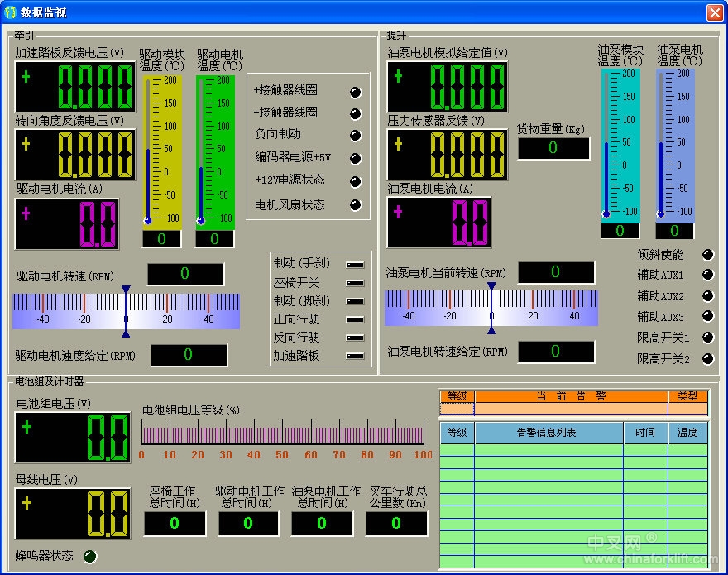This screenshot has height=575, width=728.
Task: Click the 油泵电机当前转速(RPM) value box
Action: click(x=556, y=272)
